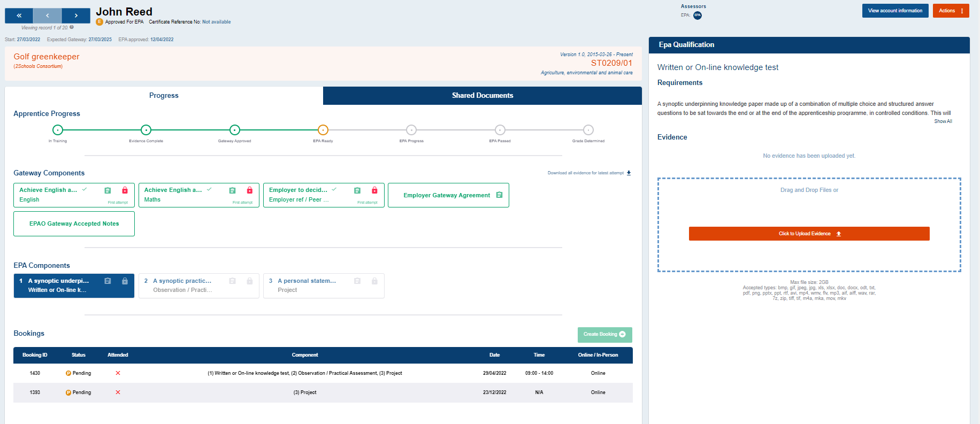Open clipboard icon on Employer ref / Peer card
Screen dimensions: 980x424
357,190
